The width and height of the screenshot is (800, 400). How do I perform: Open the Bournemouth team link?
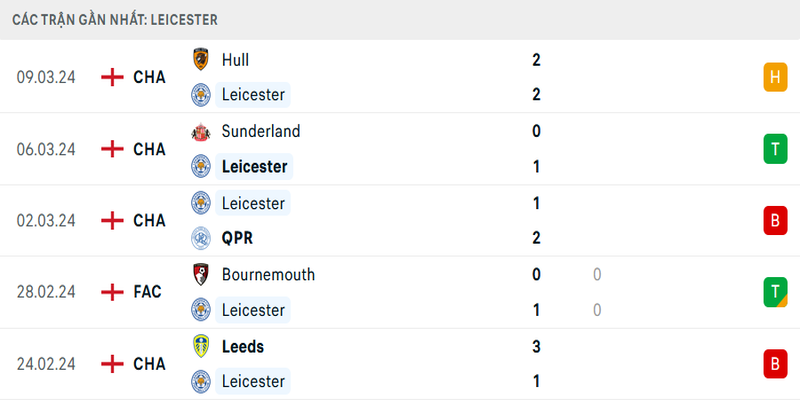tap(268, 274)
